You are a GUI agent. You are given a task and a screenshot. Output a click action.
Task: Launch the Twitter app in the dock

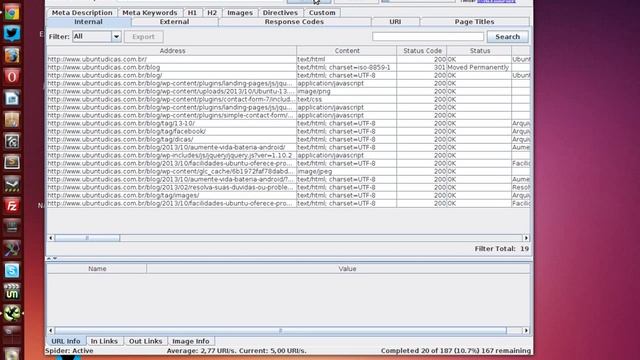coord(11,33)
